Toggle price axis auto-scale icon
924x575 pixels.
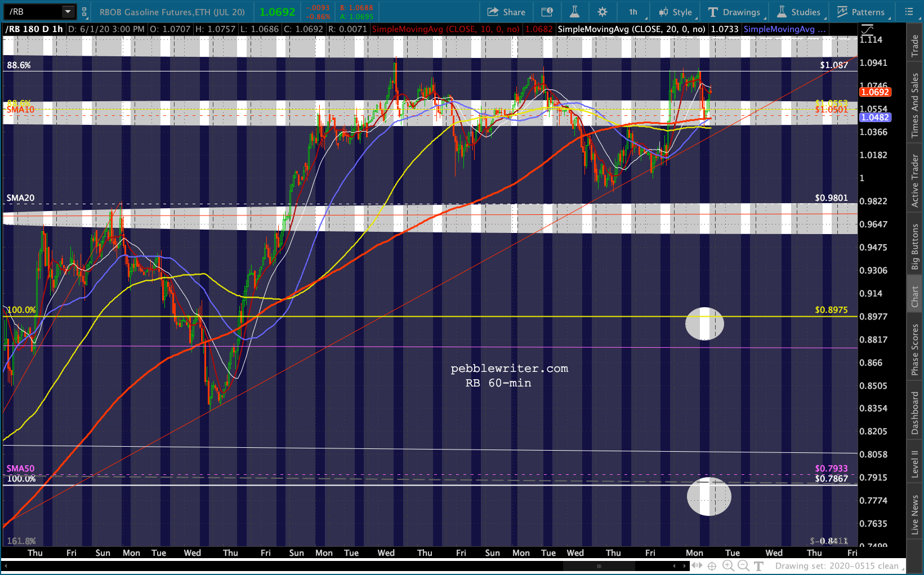click(x=868, y=29)
